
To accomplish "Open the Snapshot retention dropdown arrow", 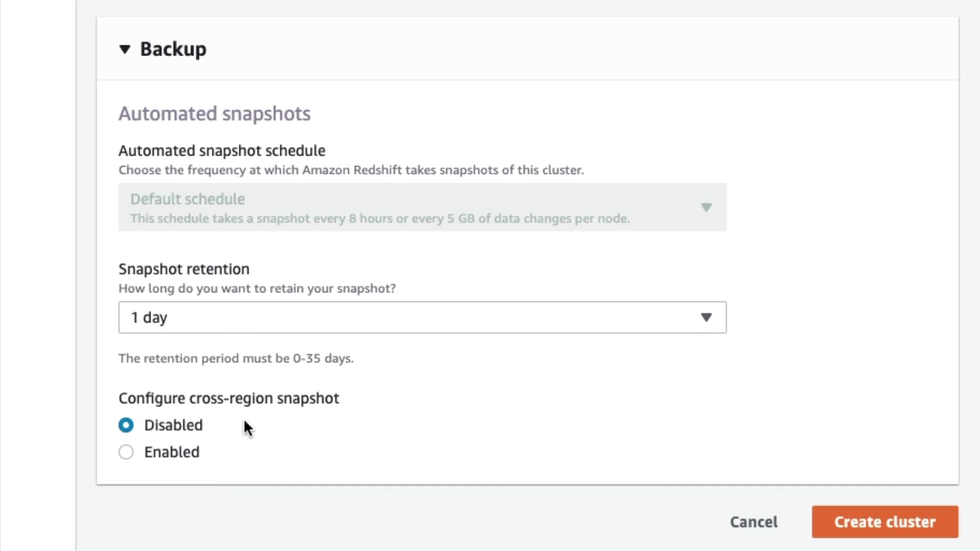I will tap(706, 317).
